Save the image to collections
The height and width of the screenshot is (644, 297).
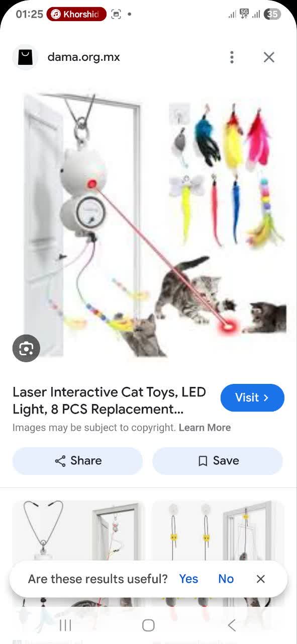tap(218, 461)
